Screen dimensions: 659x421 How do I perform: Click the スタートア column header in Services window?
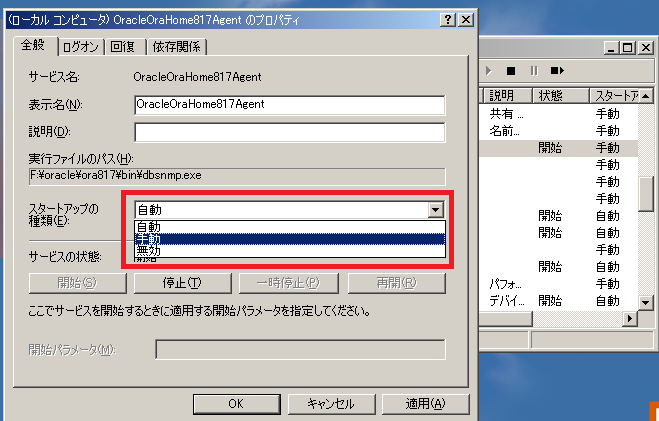(614, 96)
